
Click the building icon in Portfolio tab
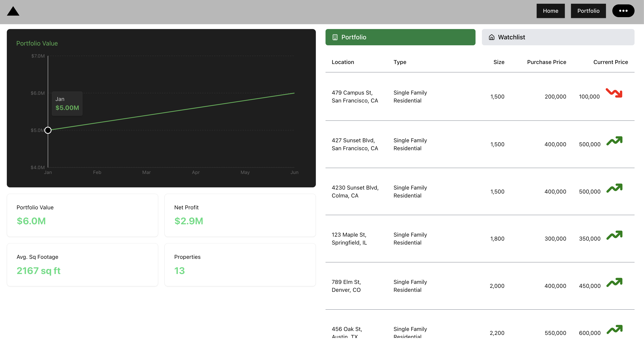[335, 37]
